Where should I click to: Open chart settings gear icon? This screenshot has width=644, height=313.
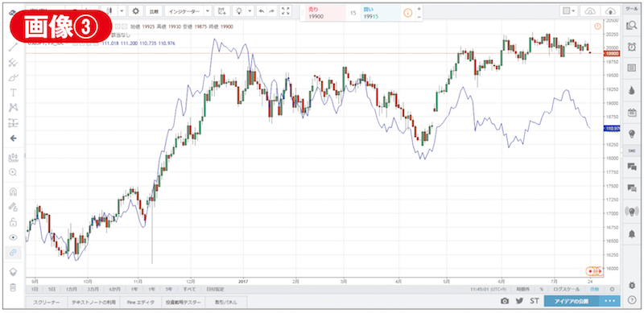pos(135,10)
